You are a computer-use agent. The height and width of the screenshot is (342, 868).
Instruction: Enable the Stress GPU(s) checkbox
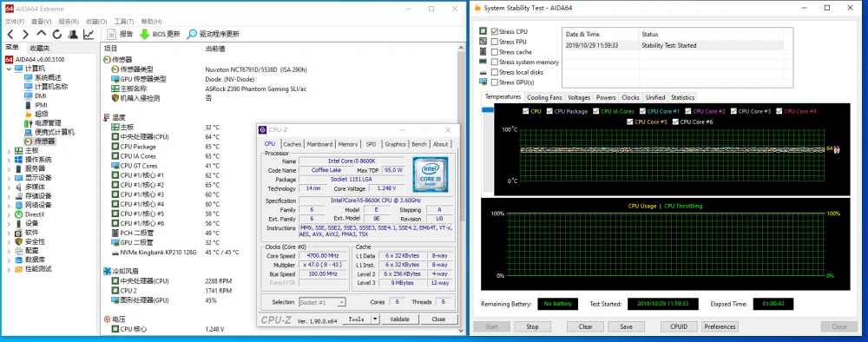coord(495,82)
